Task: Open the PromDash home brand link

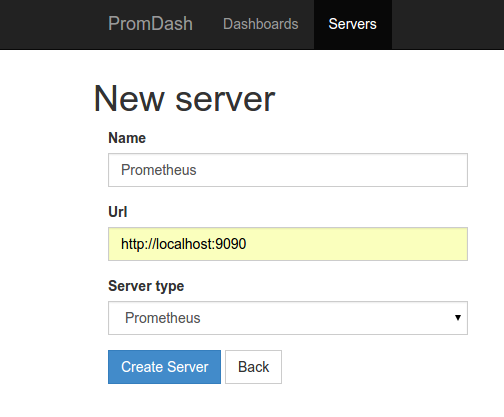Action: (x=150, y=24)
